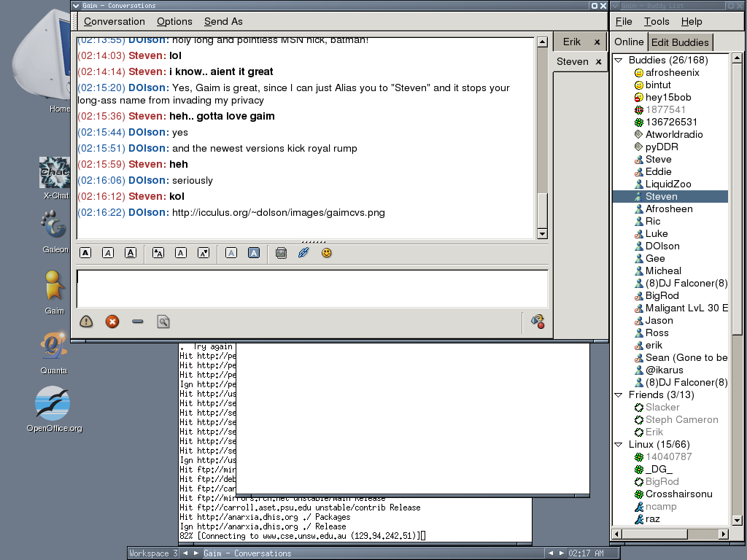Open the Help menu in Buddy List
The width and height of the screenshot is (747, 560).
pyautogui.click(x=692, y=21)
